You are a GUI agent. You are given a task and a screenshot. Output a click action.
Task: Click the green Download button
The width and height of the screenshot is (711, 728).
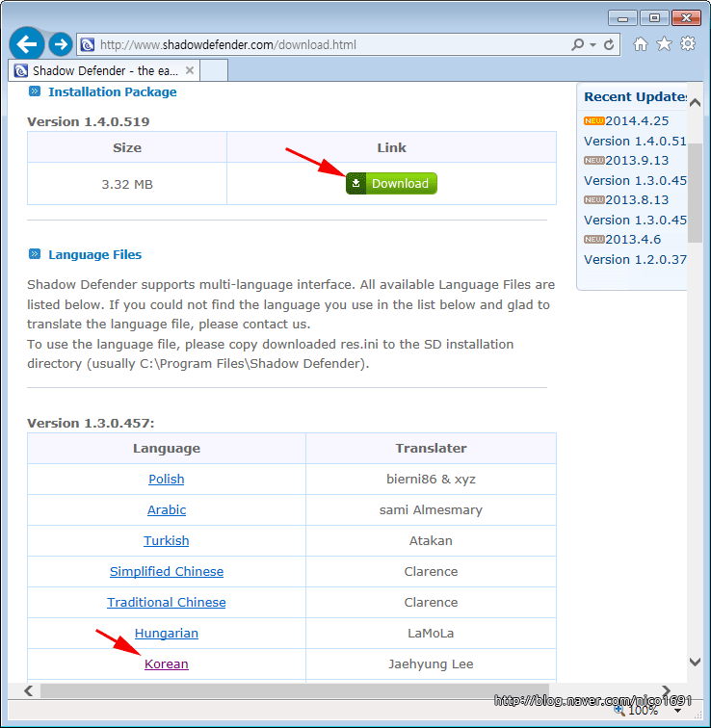tap(391, 183)
